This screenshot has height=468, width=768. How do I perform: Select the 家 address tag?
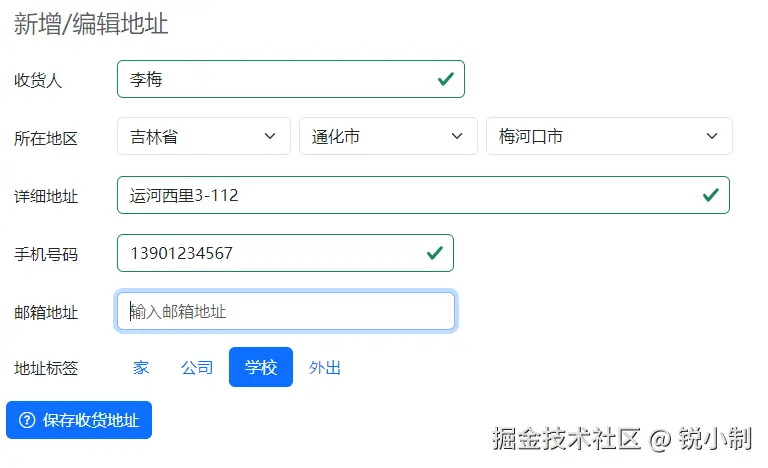click(x=141, y=367)
